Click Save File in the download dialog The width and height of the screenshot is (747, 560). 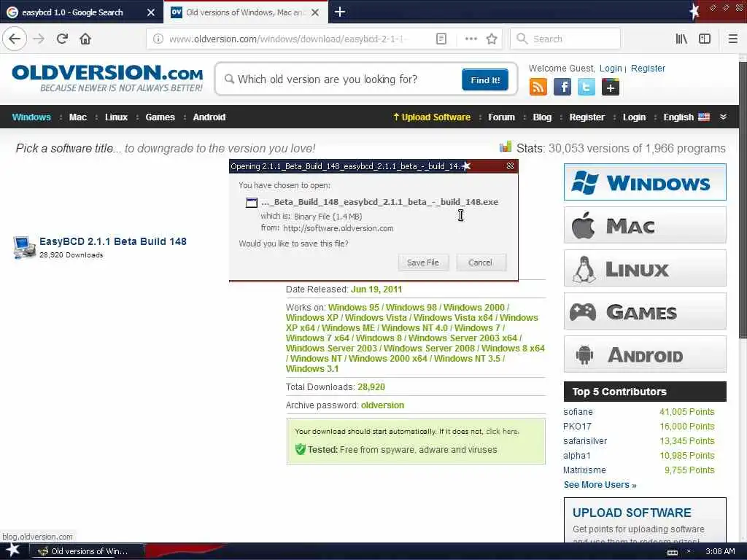coord(423,262)
